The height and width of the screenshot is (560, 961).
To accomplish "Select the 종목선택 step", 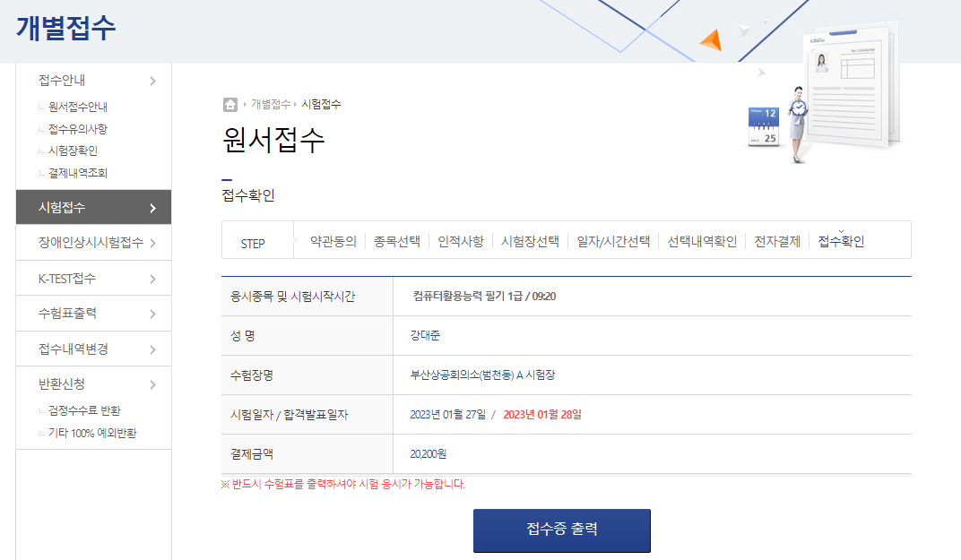I will (x=397, y=241).
